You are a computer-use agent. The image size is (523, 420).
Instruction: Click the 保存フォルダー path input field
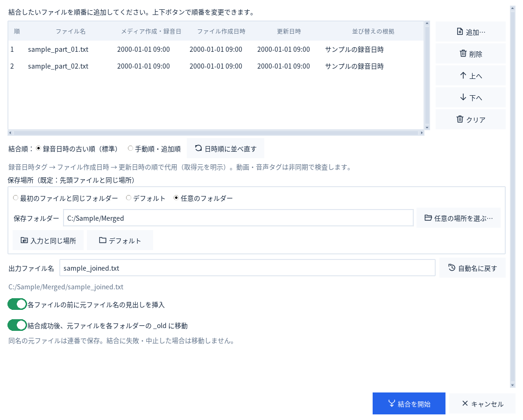[238, 218]
